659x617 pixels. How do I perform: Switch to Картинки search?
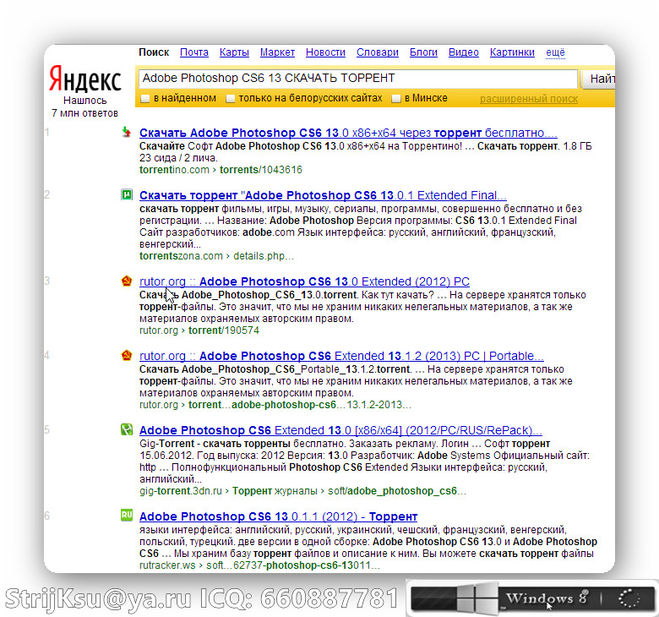click(x=512, y=53)
